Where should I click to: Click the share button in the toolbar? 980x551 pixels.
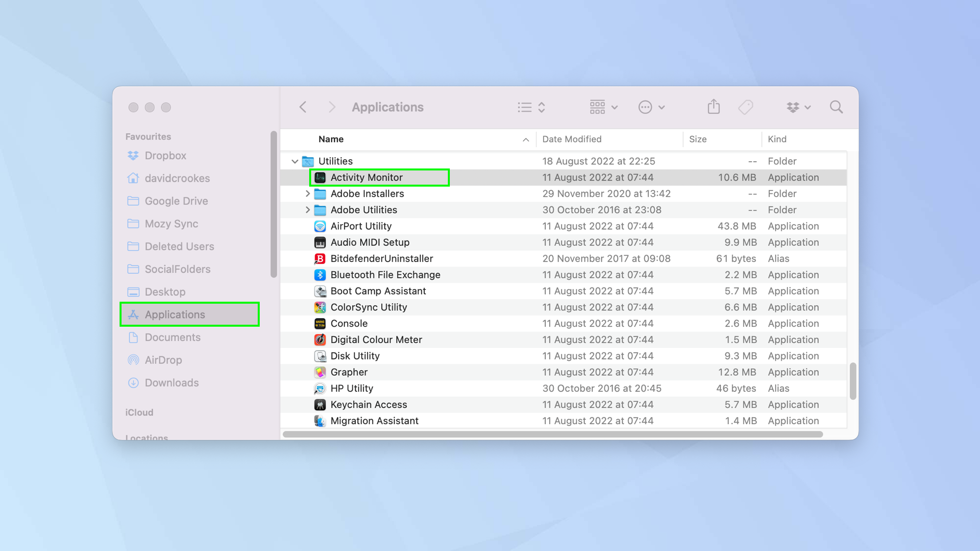713,107
